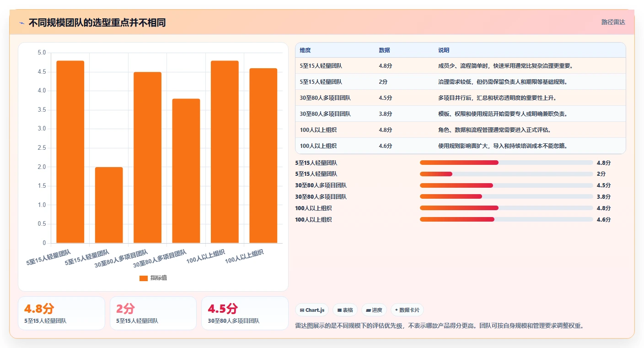
Task: Click the icon inside the 表格 chip
Action: pyautogui.click(x=339, y=310)
